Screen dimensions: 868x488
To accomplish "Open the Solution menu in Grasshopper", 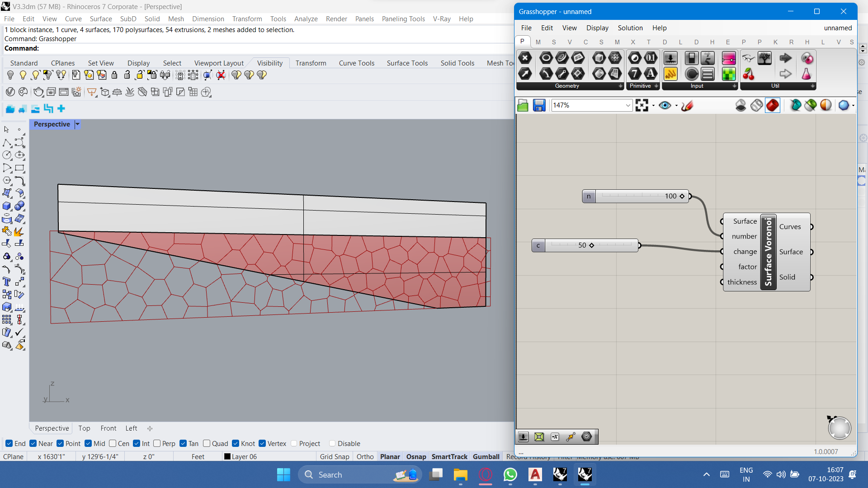I will (x=630, y=28).
